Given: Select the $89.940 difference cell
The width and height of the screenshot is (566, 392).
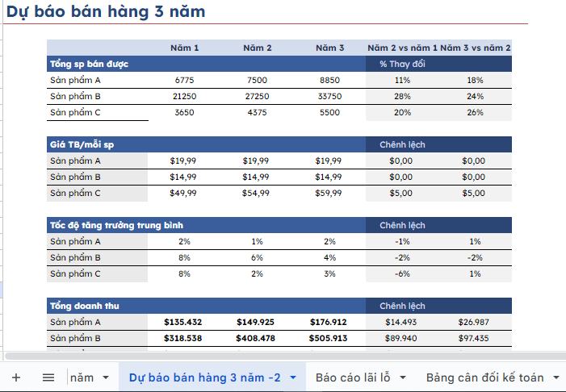Looking at the screenshot, I should (402, 338).
